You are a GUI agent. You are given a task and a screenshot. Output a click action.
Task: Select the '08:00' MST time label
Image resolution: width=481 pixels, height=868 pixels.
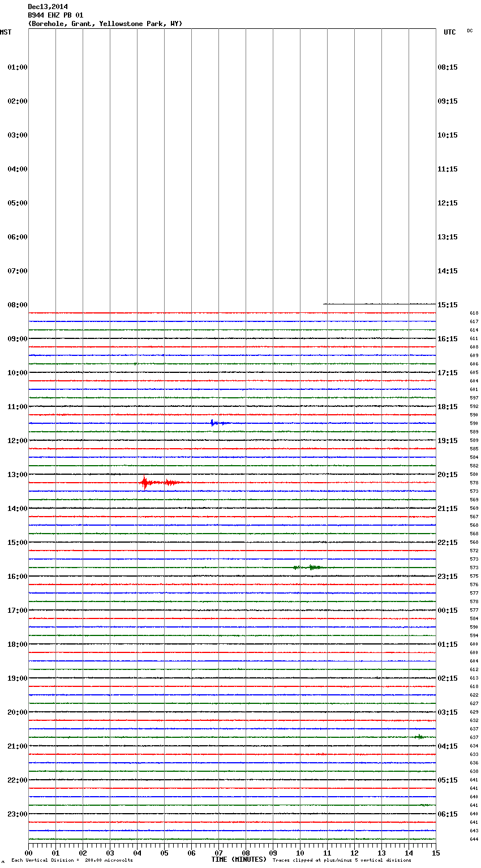(x=18, y=305)
